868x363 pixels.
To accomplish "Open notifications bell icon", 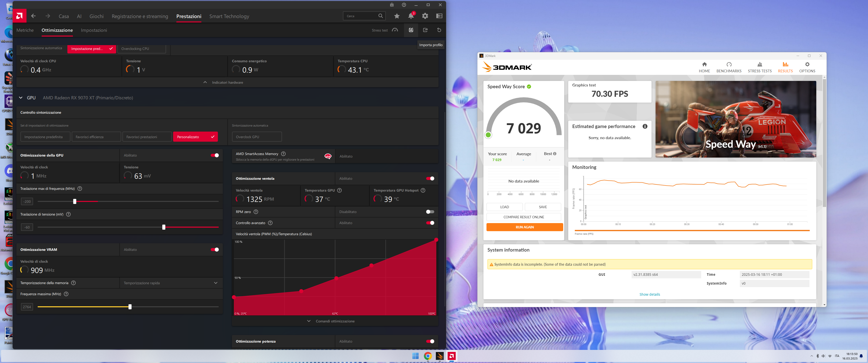I will (x=411, y=16).
